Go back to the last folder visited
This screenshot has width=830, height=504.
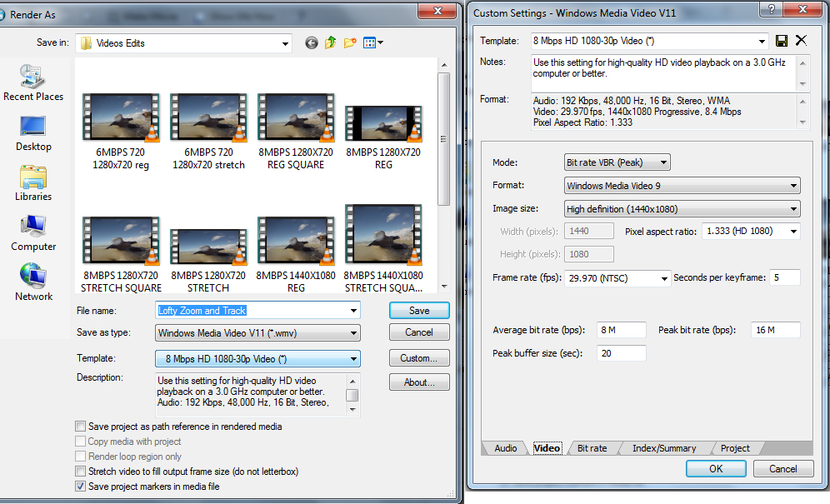pos(312,42)
